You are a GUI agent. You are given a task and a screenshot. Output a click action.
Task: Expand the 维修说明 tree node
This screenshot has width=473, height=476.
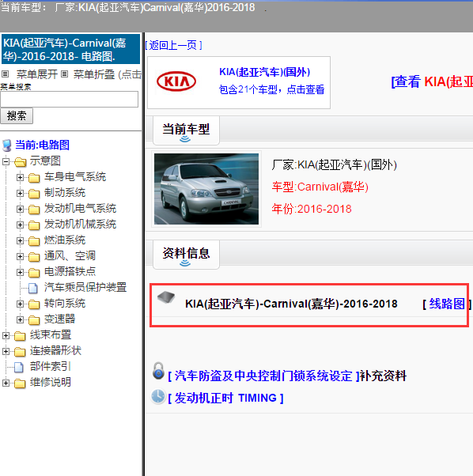pyautogui.click(x=6, y=383)
